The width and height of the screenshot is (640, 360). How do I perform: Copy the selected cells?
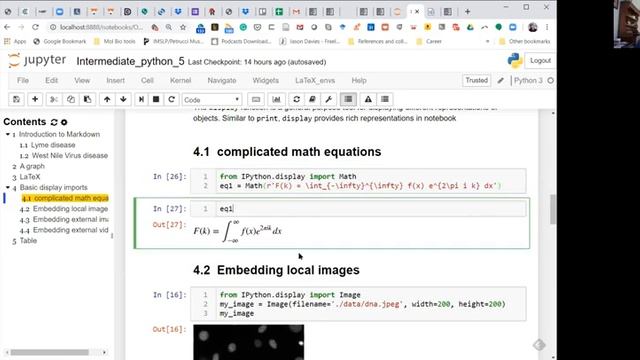(71, 99)
